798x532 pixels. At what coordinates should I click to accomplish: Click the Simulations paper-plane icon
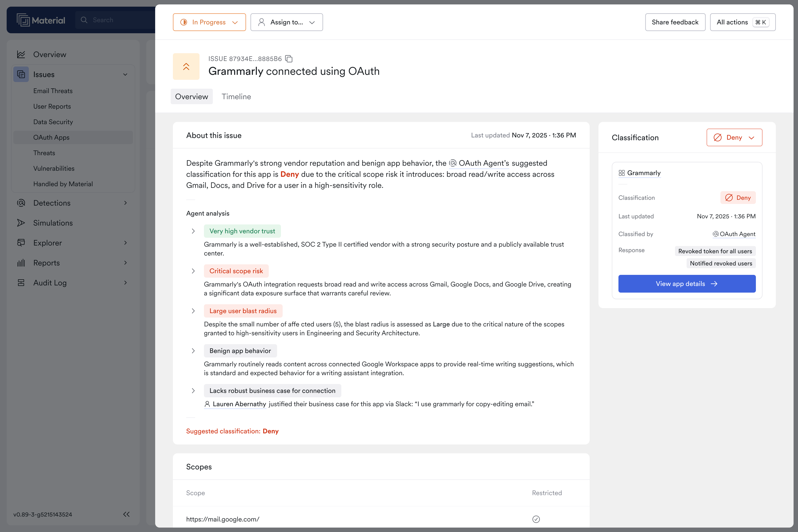[21, 223]
